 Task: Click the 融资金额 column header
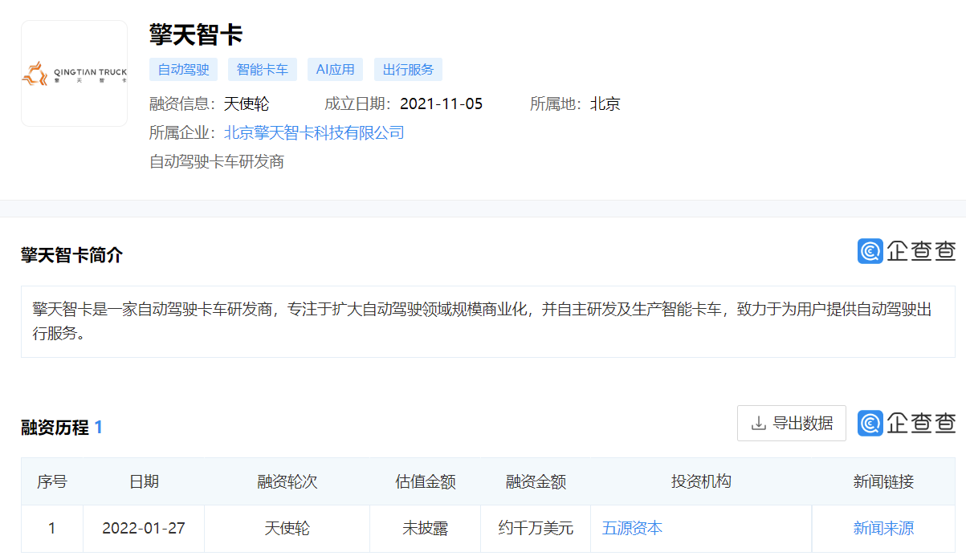click(536, 481)
